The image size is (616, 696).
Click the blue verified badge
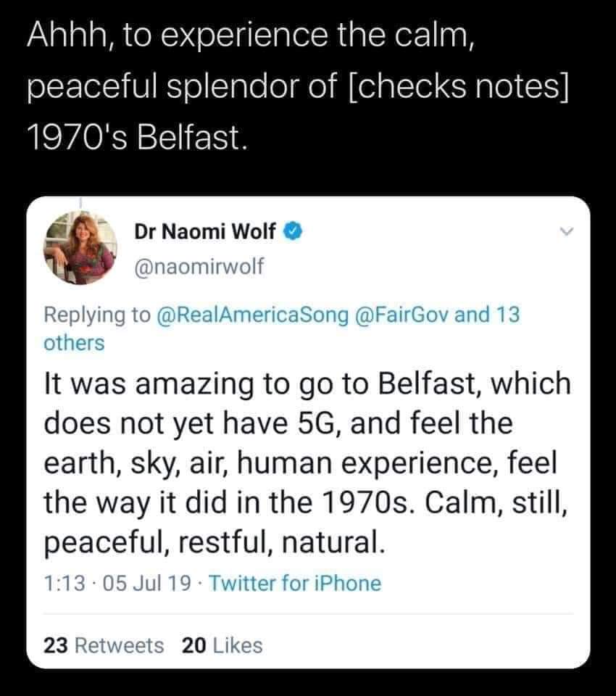[x=293, y=231]
